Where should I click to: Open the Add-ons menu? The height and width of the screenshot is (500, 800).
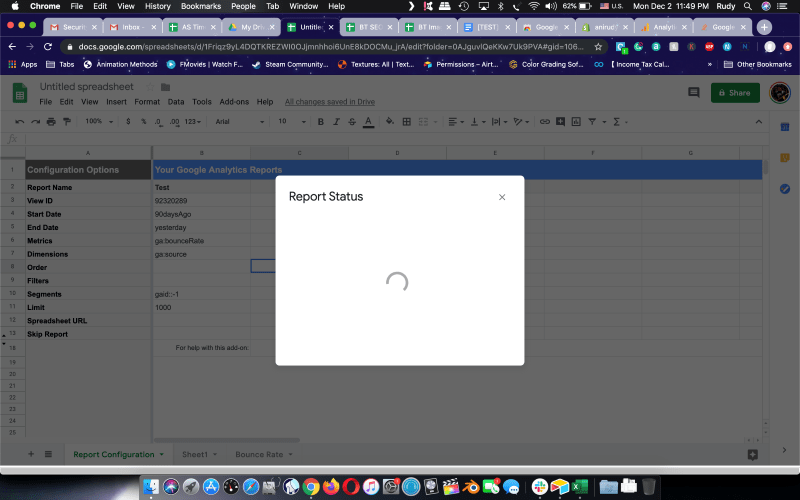point(234,102)
